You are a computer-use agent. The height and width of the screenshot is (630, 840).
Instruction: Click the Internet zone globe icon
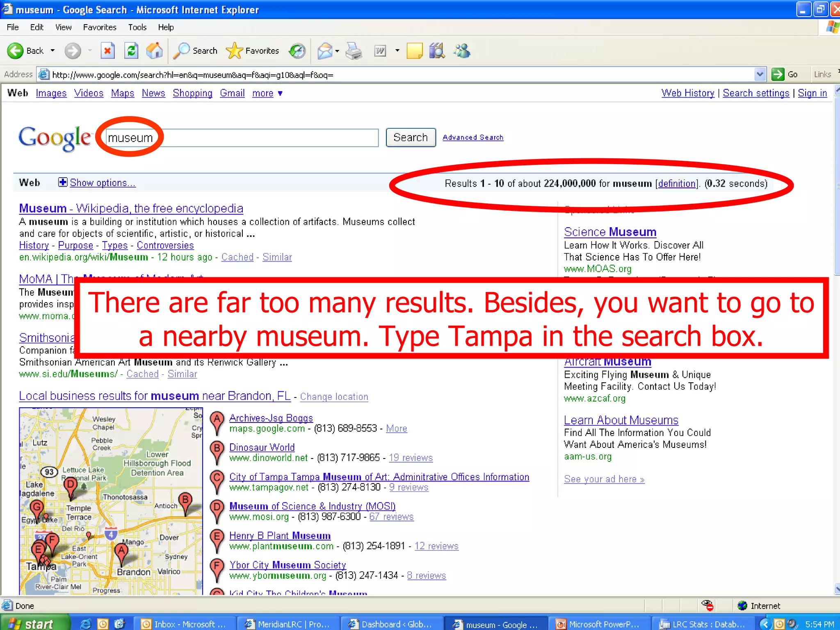[742, 606]
